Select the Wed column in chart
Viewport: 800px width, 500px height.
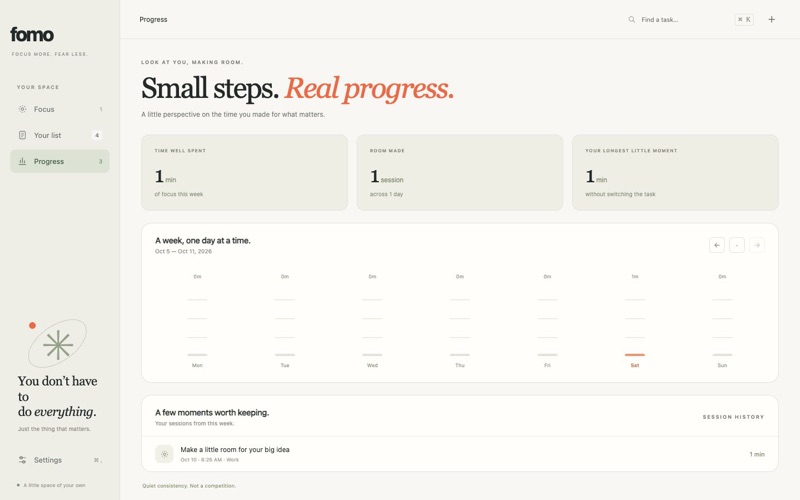372,320
